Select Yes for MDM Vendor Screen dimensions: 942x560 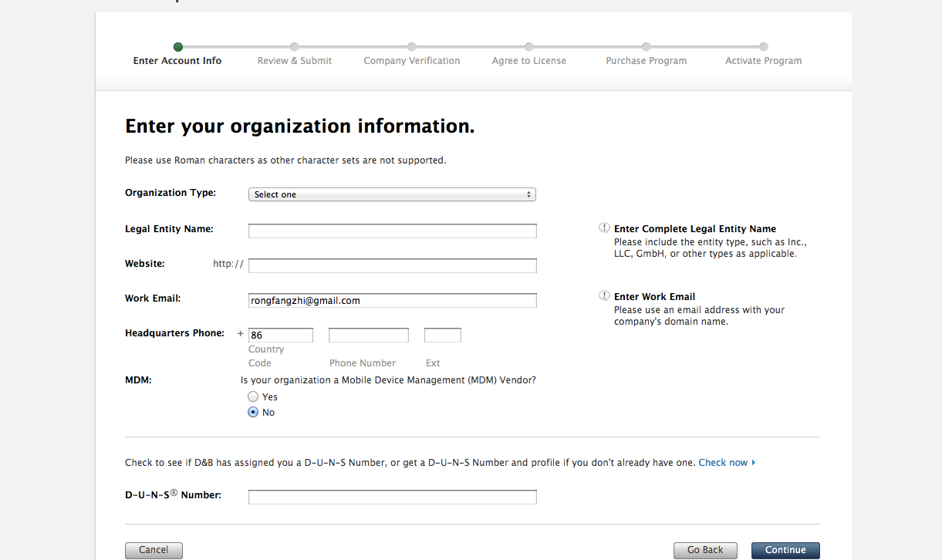pyautogui.click(x=253, y=396)
